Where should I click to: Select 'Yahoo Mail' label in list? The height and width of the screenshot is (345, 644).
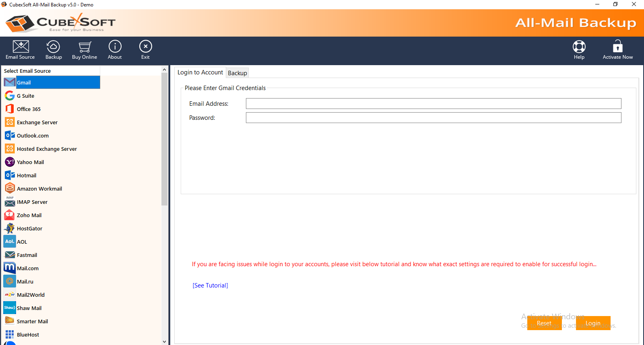click(x=30, y=162)
